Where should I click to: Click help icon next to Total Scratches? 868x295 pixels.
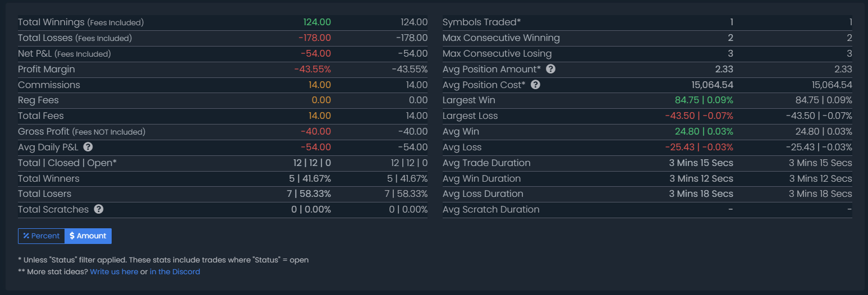click(99, 210)
